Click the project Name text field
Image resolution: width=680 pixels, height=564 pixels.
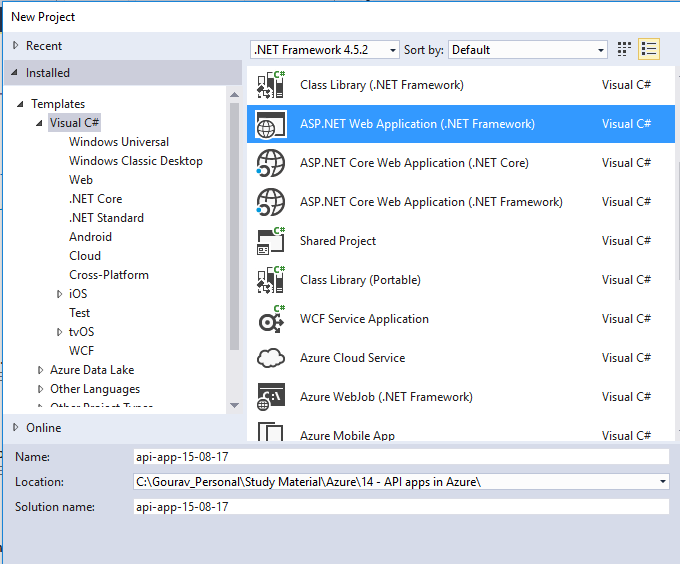click(x=400, y=457)
